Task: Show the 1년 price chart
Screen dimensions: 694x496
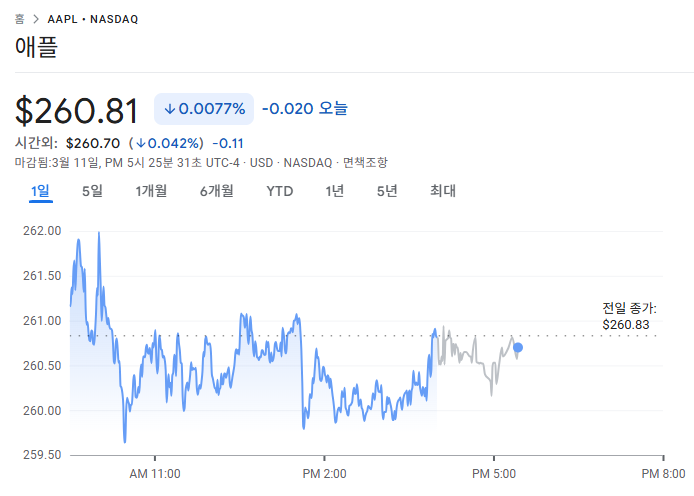Action: [335, 191]
